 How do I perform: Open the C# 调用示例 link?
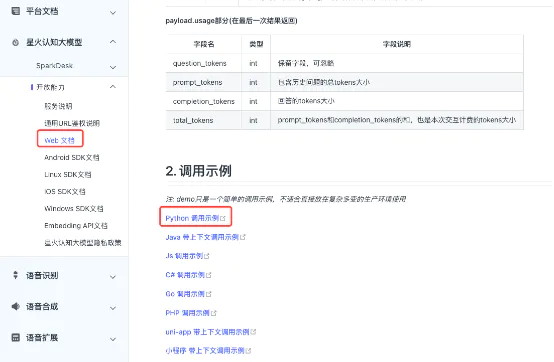coord(185,275)
